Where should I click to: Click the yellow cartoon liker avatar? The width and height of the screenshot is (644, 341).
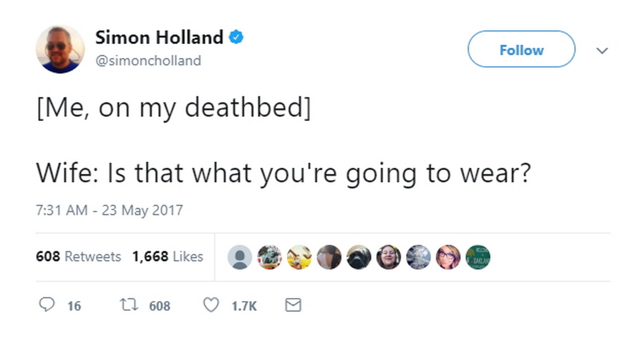(x=299, y=257)
